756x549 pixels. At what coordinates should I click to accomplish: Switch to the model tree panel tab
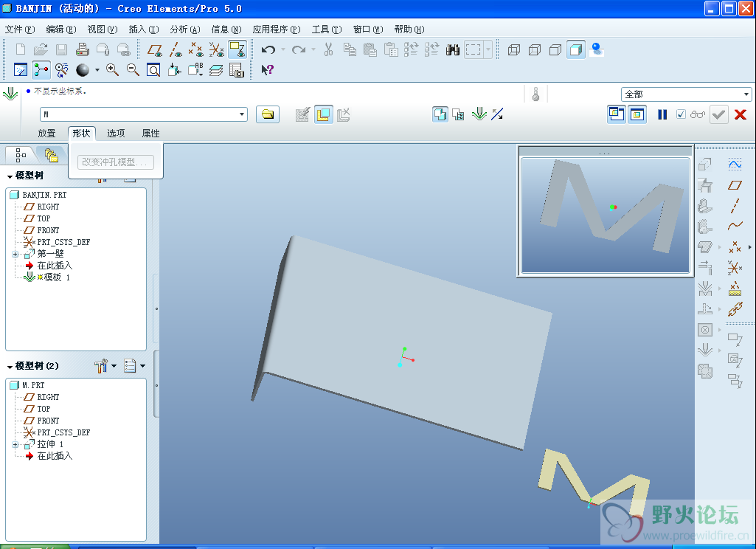tap(20, 155)
